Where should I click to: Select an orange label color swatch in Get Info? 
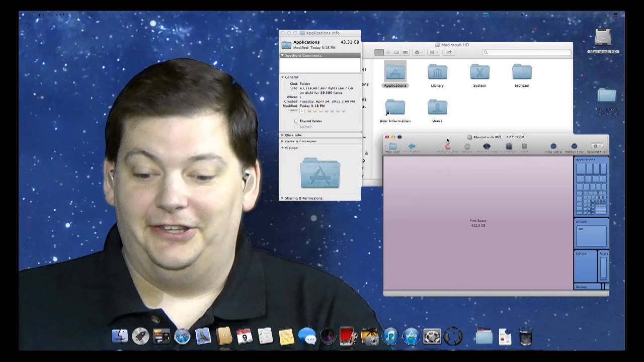pyautogui.click(x=315, y=111)
